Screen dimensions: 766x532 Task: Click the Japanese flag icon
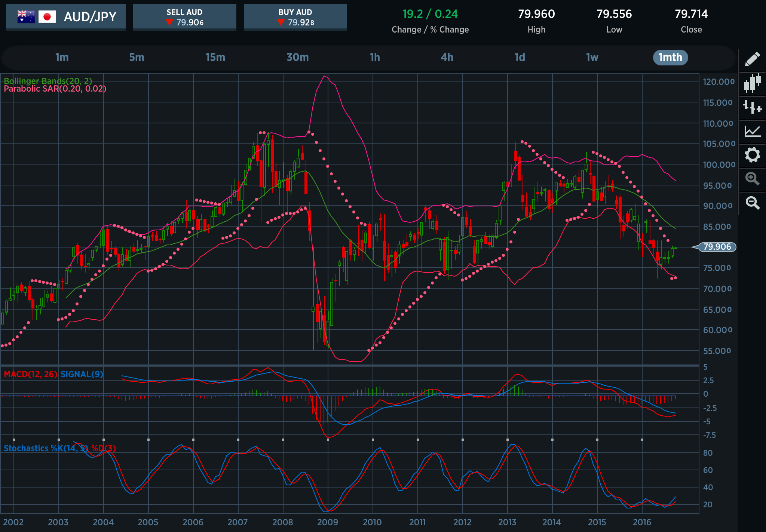click(47, 17)
